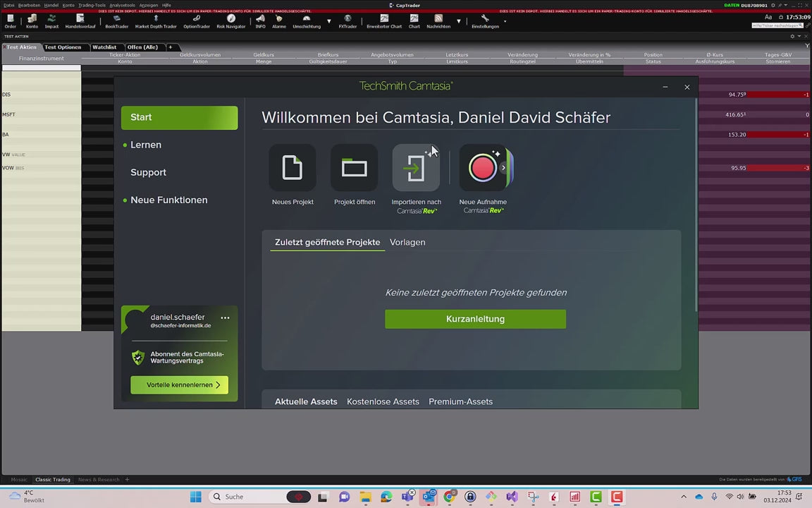Select Start in Camtasia sidebar
Image resolution: width=812 pixels, height=508 pixels.
(179, 118)
